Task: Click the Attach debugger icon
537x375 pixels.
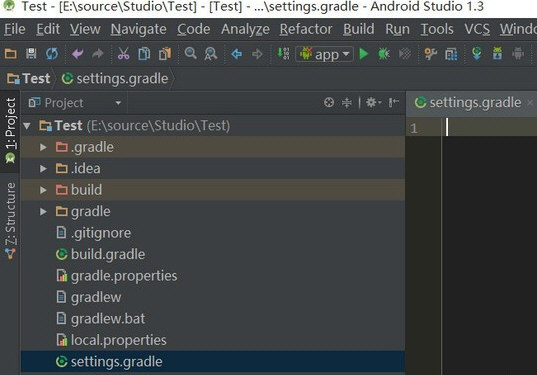Action: pos(405,54)
